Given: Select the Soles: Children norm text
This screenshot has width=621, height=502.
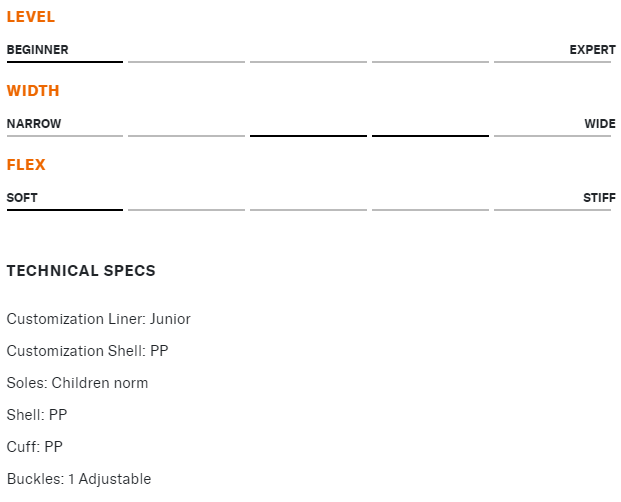Looking at the screenshot, I should click(77, 383).
